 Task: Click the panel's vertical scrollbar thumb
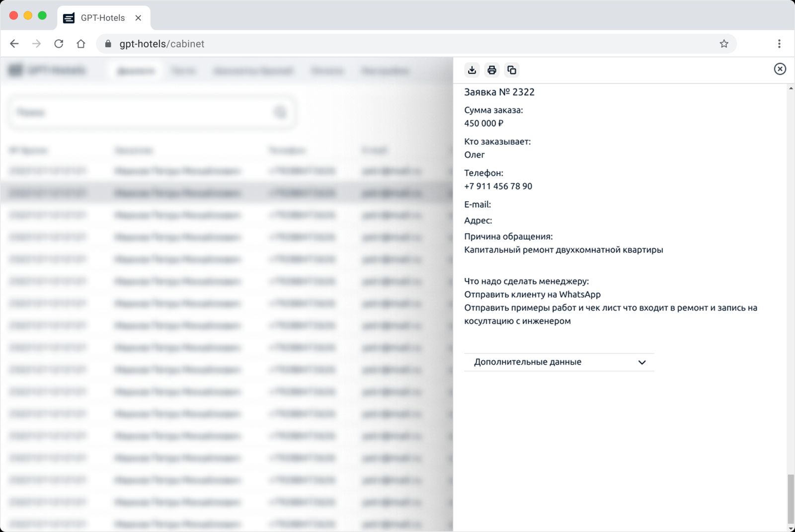click(x=791, y=499)
